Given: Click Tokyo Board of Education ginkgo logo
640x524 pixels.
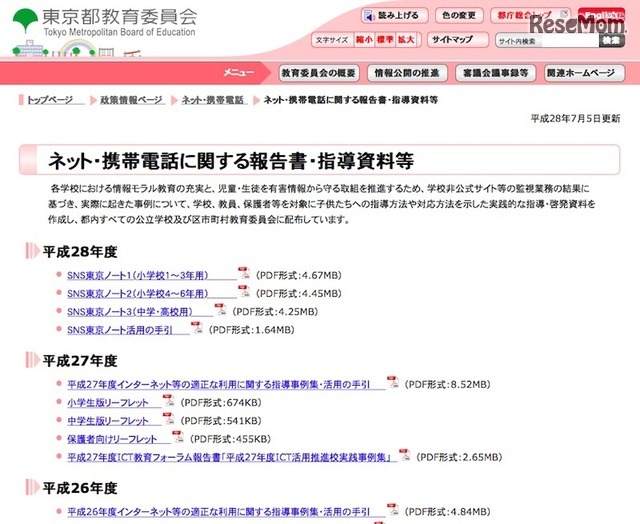Looking at the screenshot, I should (26, 20).
